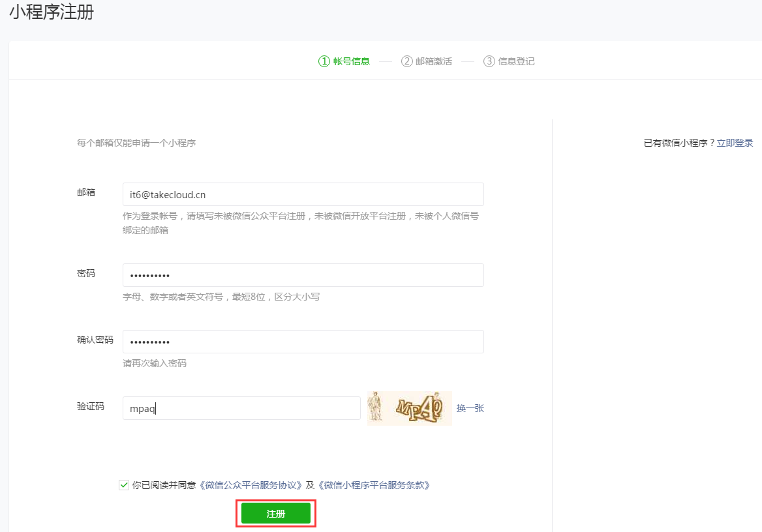Viewport: 762px width, 532px height.
Task: Click the circled number 1 step icon
Action: [324, 61]
